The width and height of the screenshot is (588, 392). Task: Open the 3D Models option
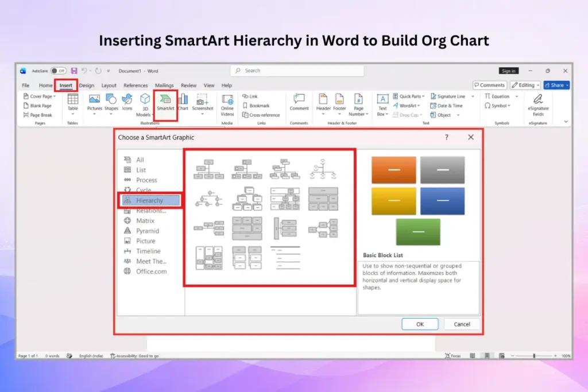tap(145, 105)
